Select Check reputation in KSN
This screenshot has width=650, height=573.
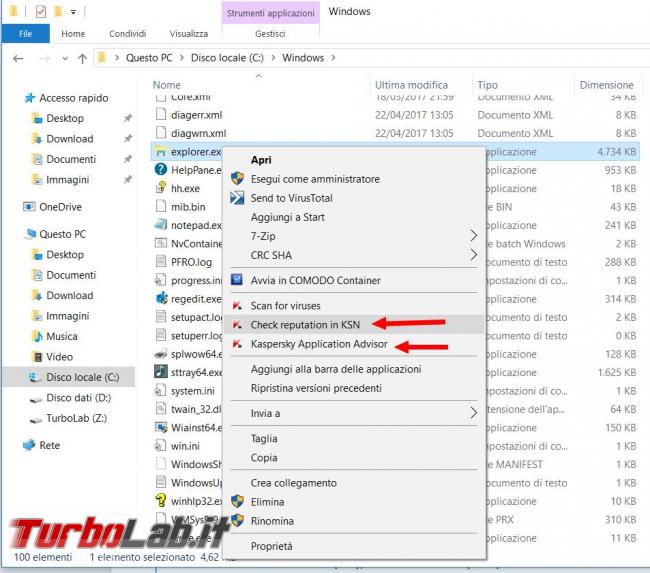pyautogui.click(x=305, y=325)
